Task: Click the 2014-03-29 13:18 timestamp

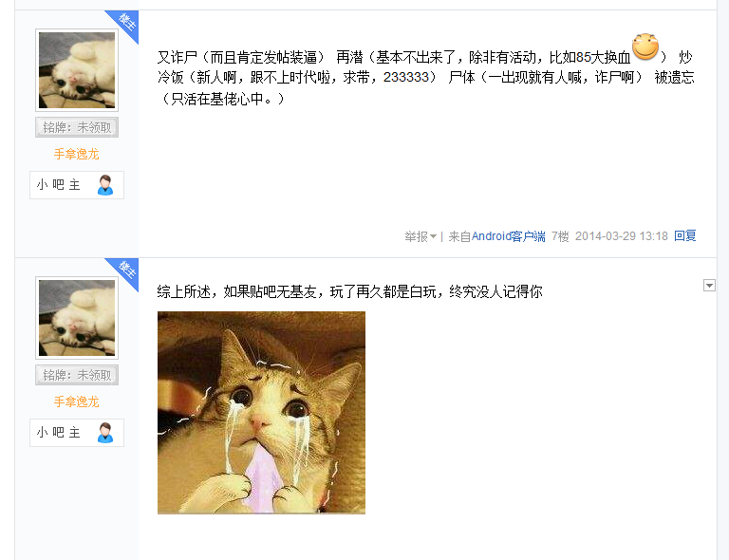Action: point(622,236)
